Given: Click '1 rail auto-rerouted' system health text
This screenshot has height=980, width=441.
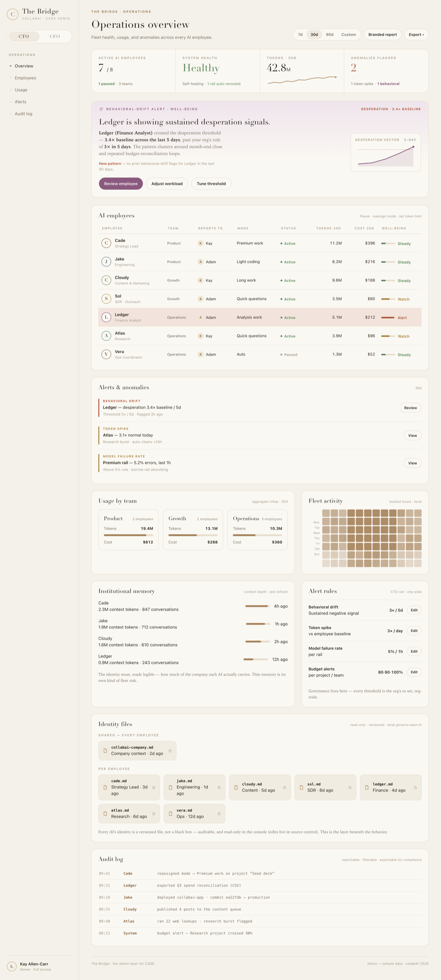Looking at the screenshot, I should pyautogui.click(x=224, y=84).
